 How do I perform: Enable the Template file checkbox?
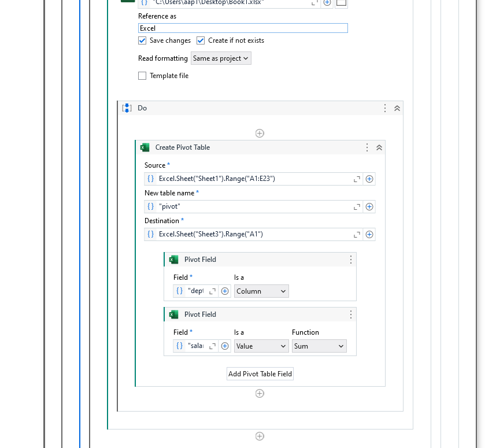142,76
